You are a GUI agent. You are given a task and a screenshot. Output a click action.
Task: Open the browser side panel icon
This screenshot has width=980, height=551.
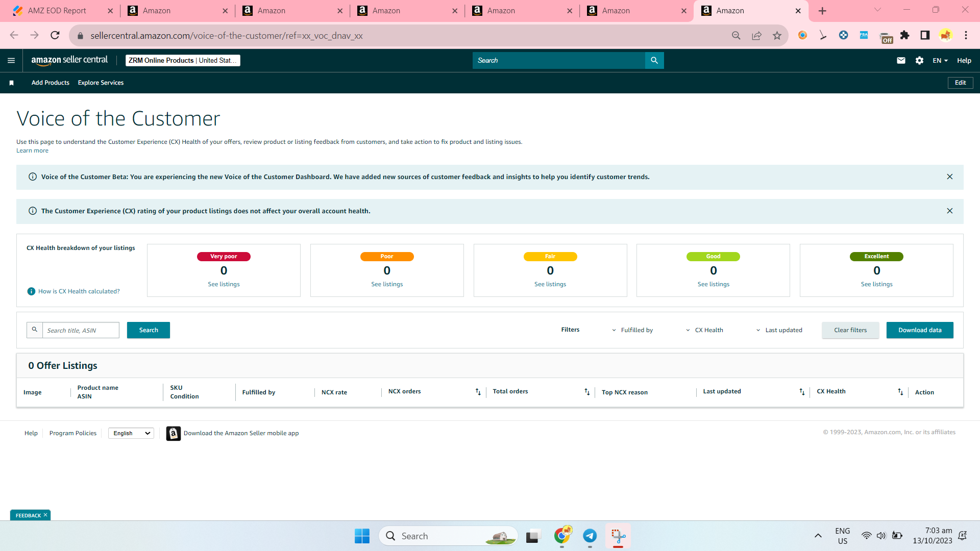point(925,35)
